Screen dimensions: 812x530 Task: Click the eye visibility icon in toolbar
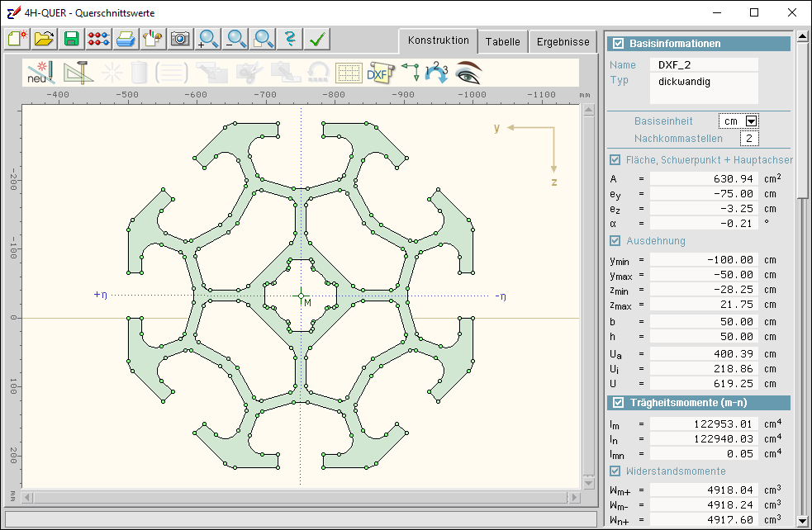(x=468, y=73)
